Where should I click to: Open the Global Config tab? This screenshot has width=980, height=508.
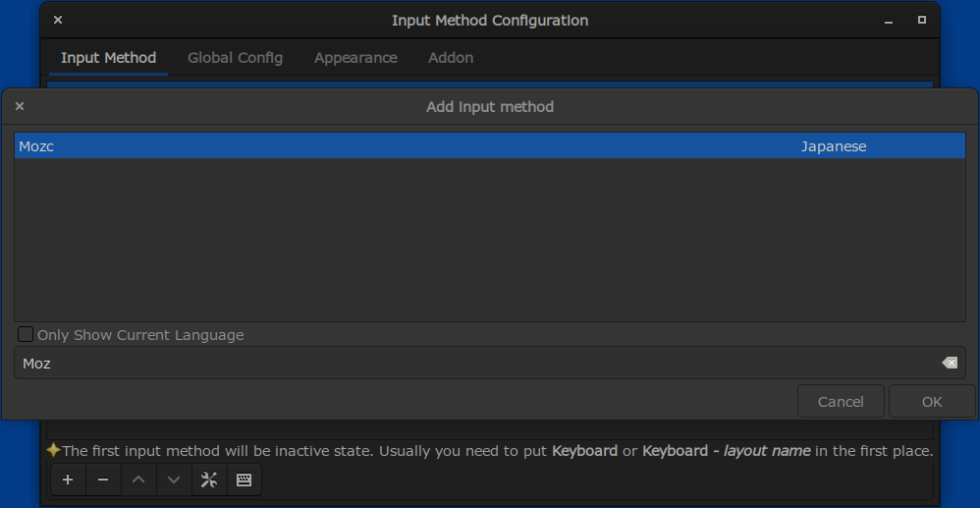(x=235, y=58)
